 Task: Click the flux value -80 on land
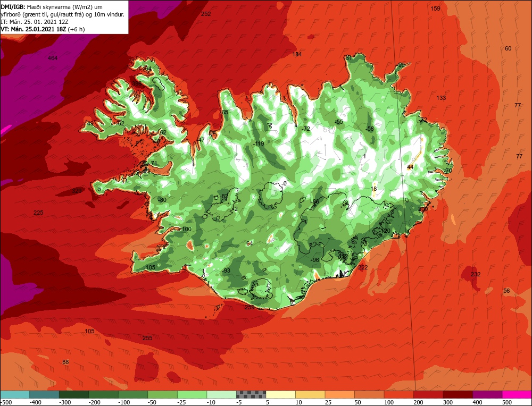coord(162,200)
